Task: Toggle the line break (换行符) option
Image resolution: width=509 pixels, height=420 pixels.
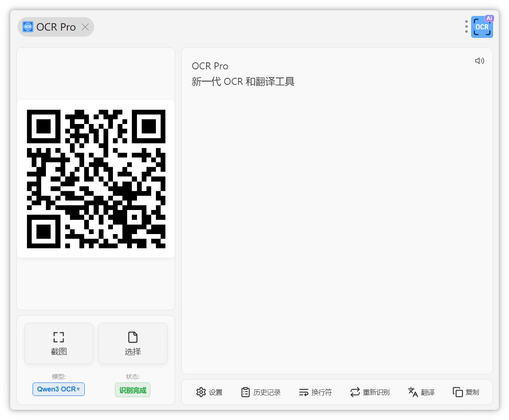Action: [x=315, y=392]
